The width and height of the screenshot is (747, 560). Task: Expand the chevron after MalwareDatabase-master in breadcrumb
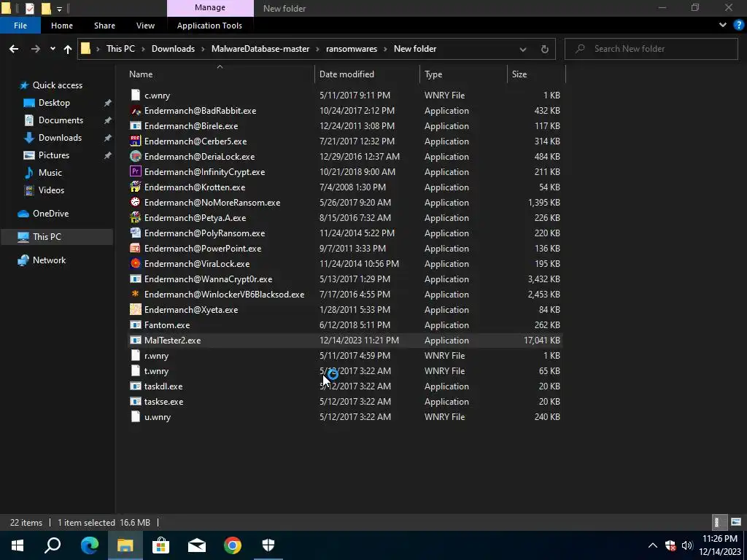[x=318, y=49]
